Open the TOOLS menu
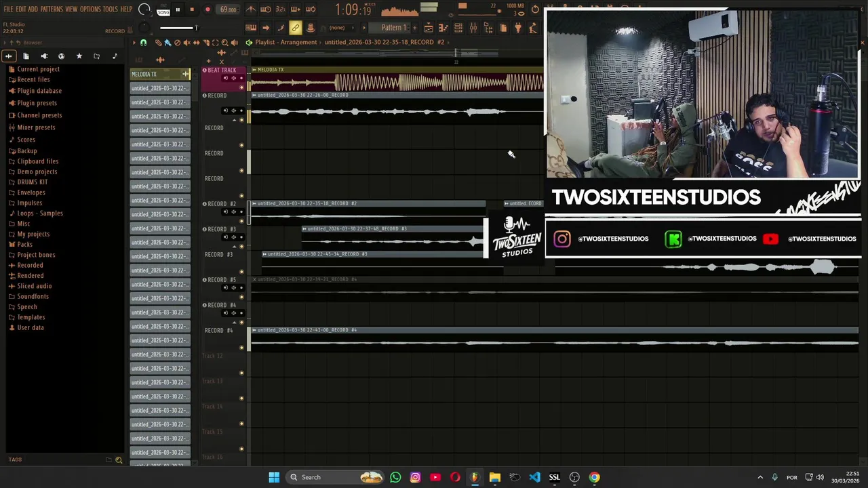Screen dimensions: 868x488 pos(111,9)
